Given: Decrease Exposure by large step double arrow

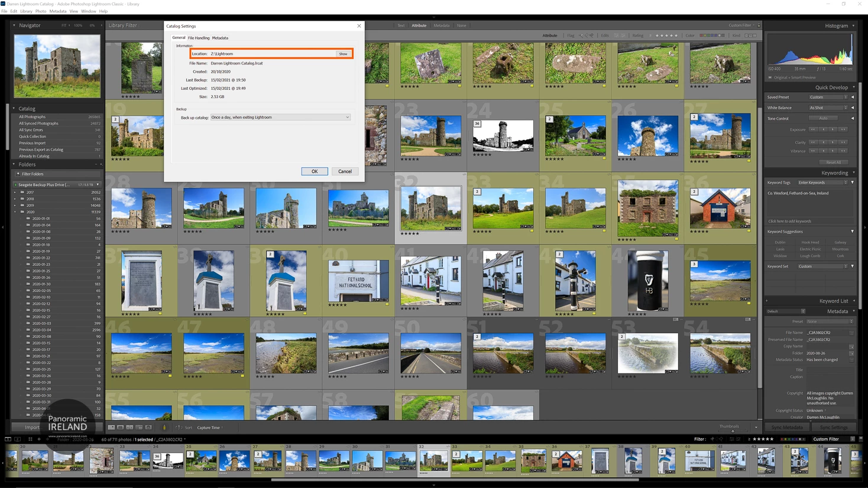Looking at the screenshot, I should pos(813,129).
